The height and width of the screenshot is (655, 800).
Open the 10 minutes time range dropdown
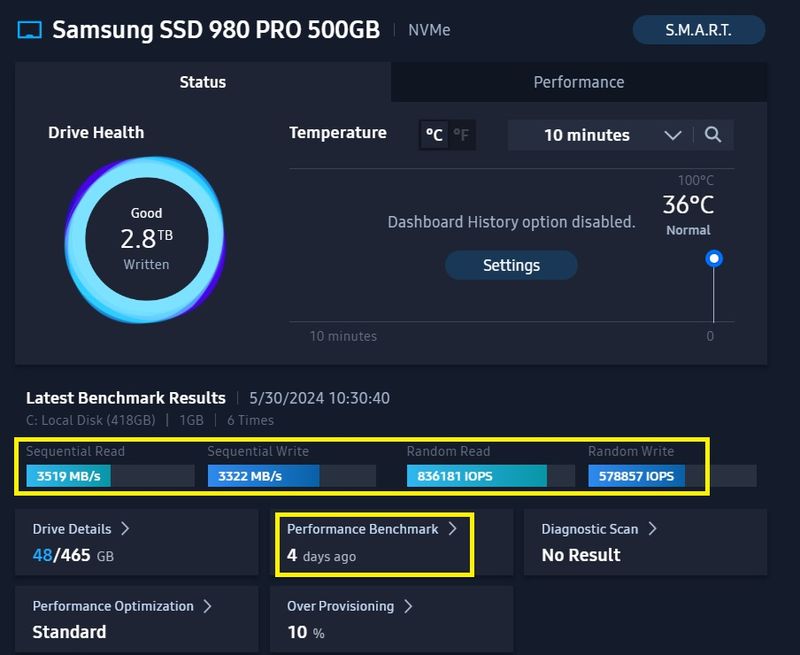point(600,135)
